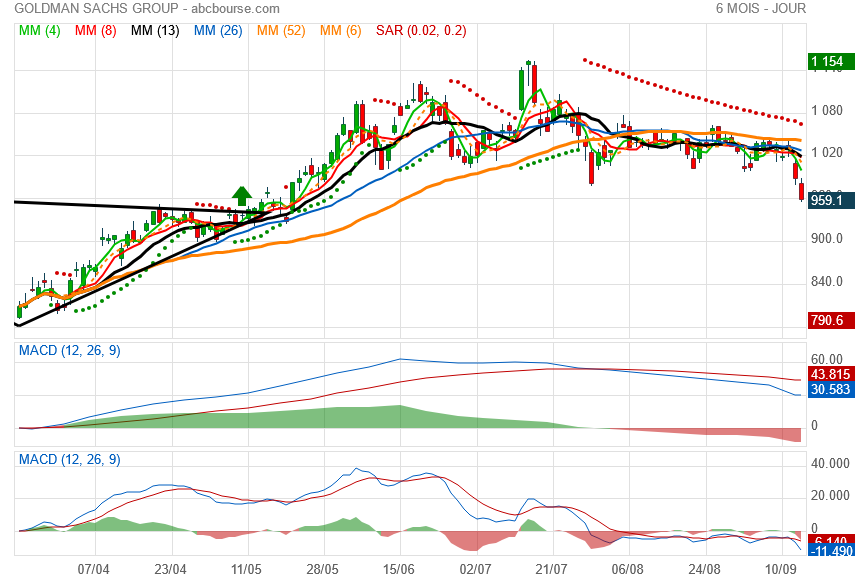The width and height of the screenshot is (855, 580).
Task: Click the red 790.6 low price tag
Action: pyautogui.click(x=830, y=320)
